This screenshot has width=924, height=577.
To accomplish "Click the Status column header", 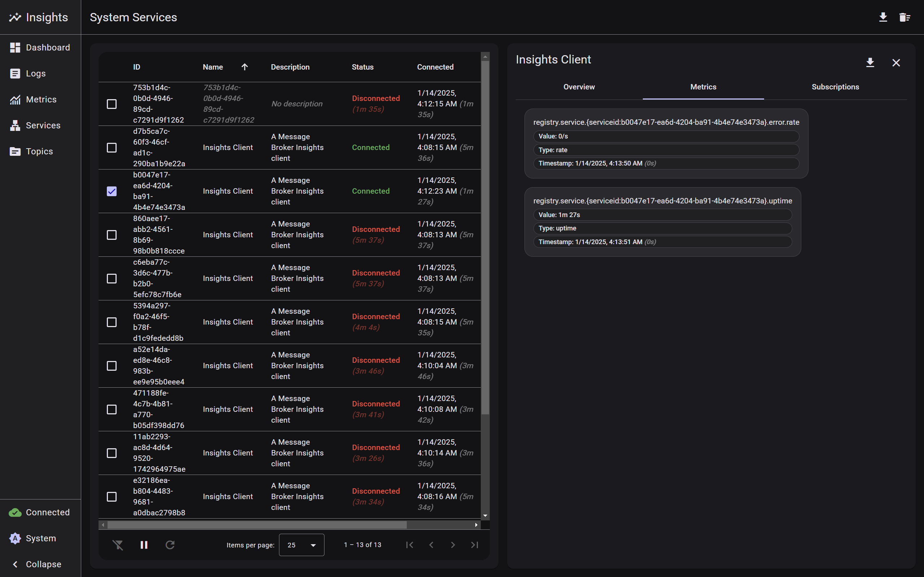I will 362,67.
